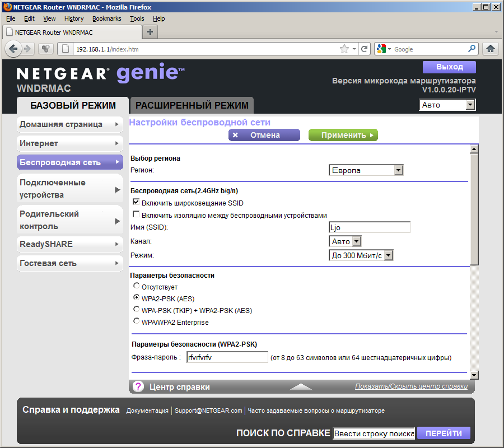
Task: Open the Firefox home page icon
Action: point(490,49)
